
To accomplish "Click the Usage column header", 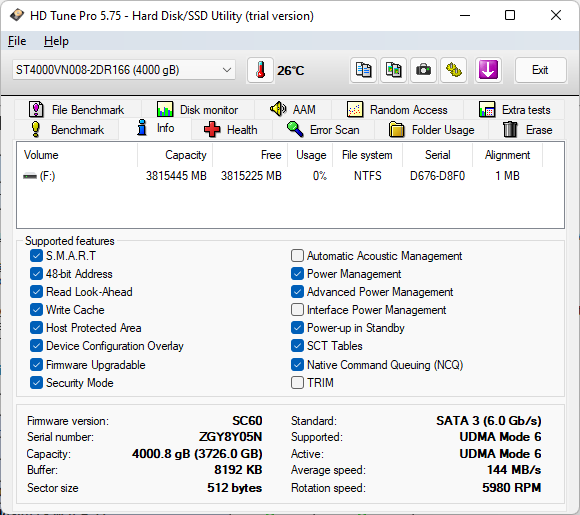I will pyautogui.click(x=310, y=155).
